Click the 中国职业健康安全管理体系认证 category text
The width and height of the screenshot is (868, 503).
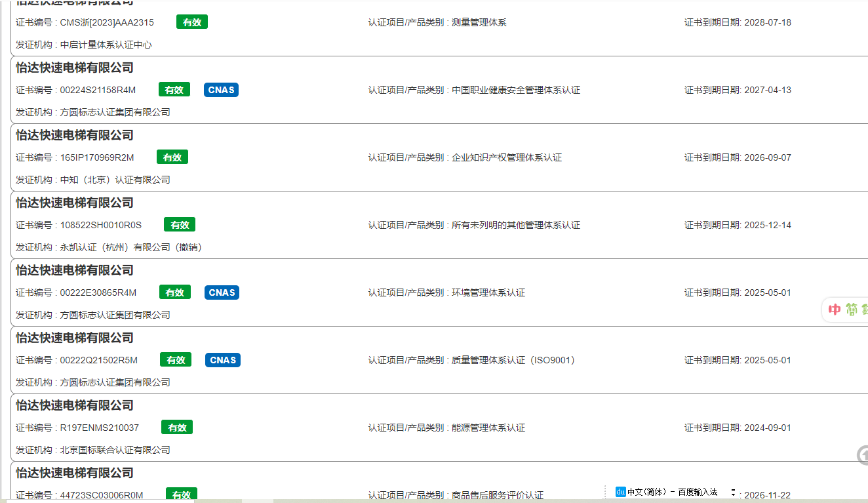pos(516,90)
